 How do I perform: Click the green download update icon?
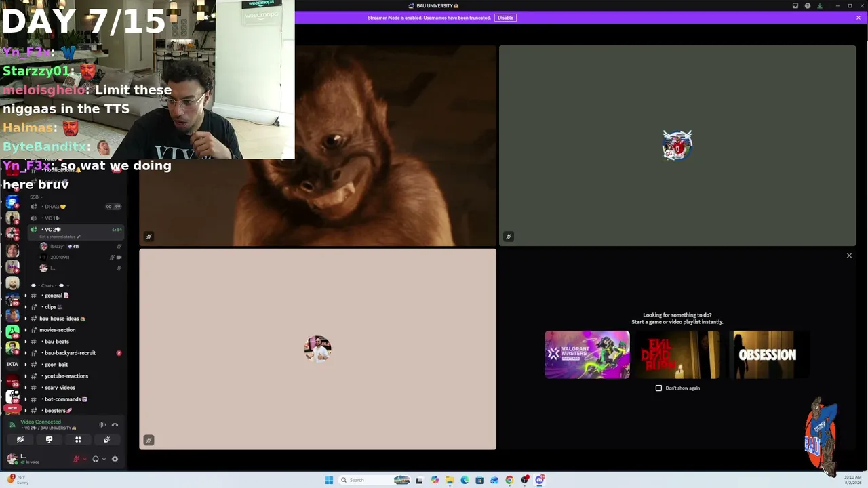[820, 6]
